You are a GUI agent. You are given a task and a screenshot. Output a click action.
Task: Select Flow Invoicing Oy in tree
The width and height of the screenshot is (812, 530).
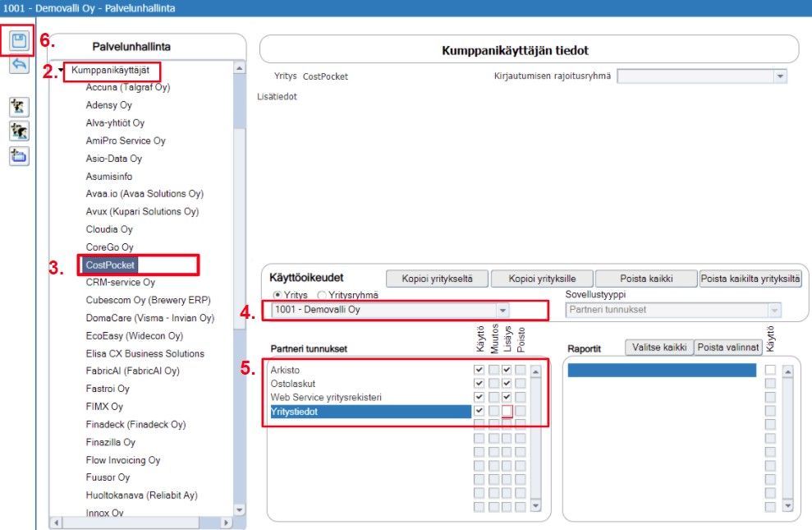[122, 460]
